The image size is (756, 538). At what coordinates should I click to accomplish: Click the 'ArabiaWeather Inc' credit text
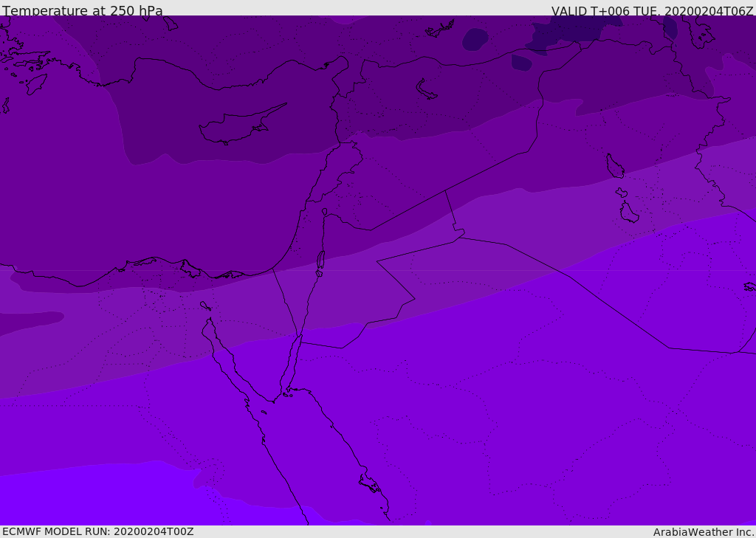pyautogui.click(x=703, y=532)
